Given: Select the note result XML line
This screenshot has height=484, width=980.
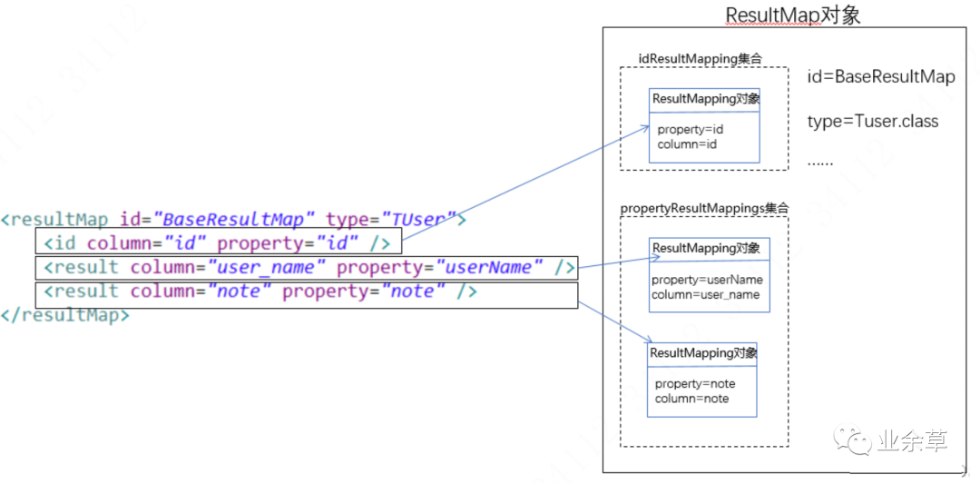Looking at the screenshot, I should 307,292.
